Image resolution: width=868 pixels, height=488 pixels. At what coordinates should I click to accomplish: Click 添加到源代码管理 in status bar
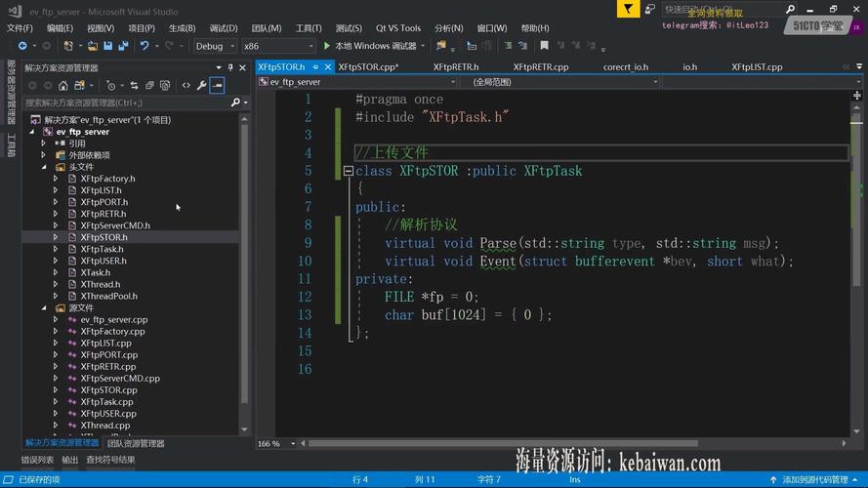point(815,479)
